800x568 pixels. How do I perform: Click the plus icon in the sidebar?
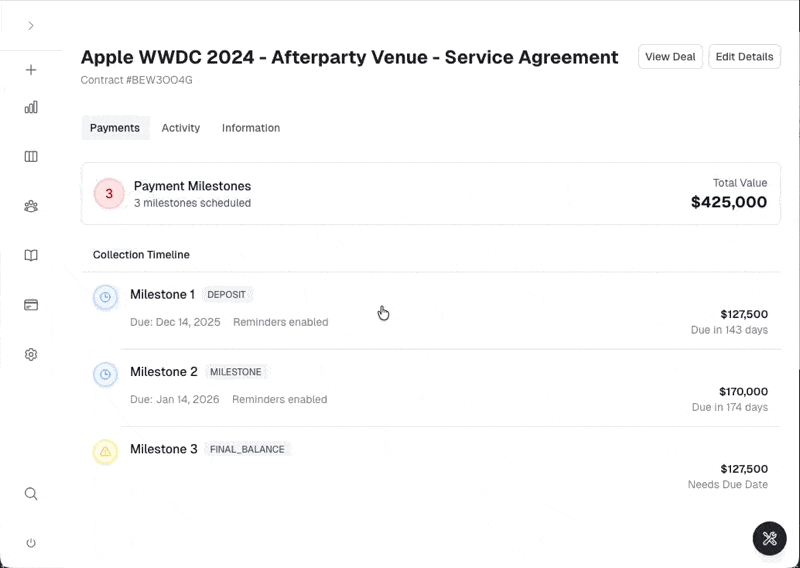31,70
